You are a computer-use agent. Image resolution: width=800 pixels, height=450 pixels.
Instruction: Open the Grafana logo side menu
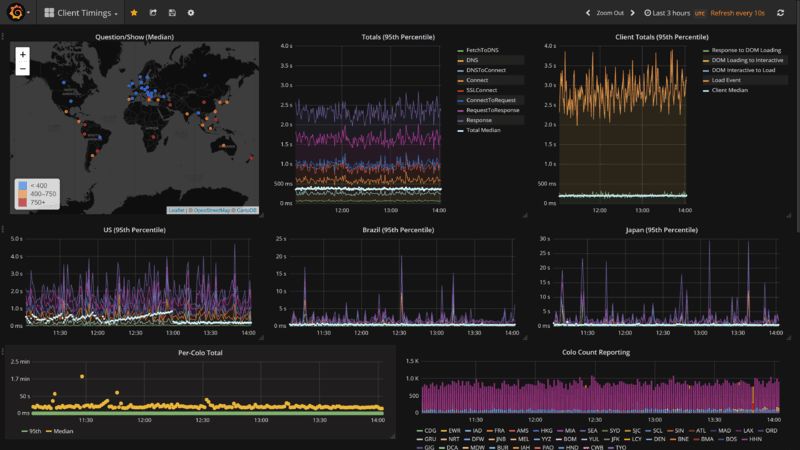click(x=16, y=12)
